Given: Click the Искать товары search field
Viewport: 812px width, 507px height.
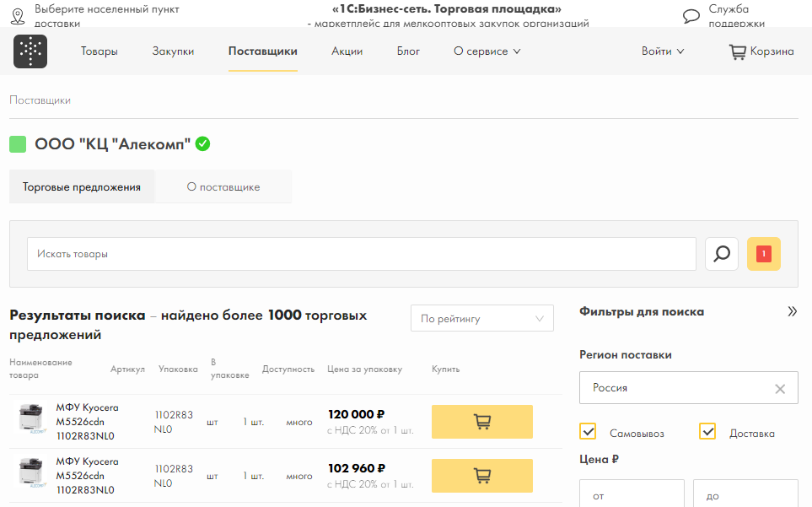Looking at the screenshot, I should [362, 254].
